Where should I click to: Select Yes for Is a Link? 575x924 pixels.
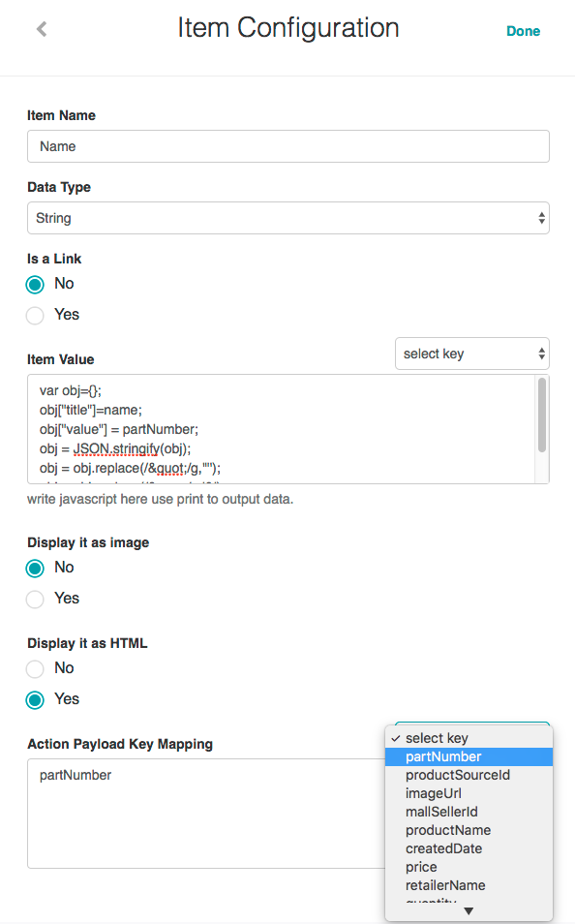(35, 316)
